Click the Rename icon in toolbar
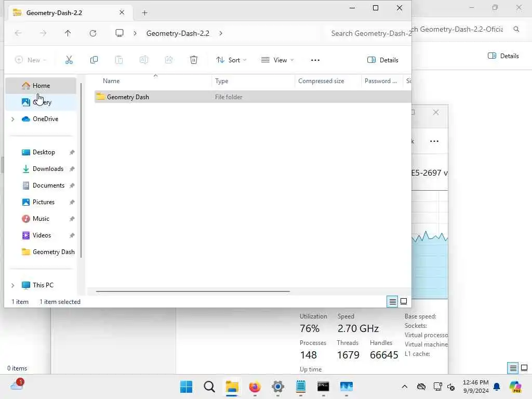 pos(144,60)
